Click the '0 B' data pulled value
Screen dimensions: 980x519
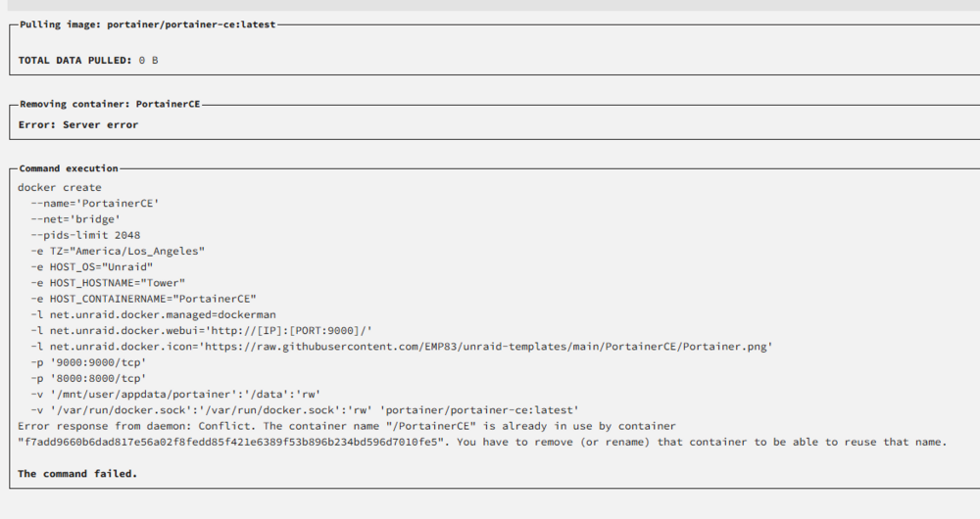click(148, 60)
